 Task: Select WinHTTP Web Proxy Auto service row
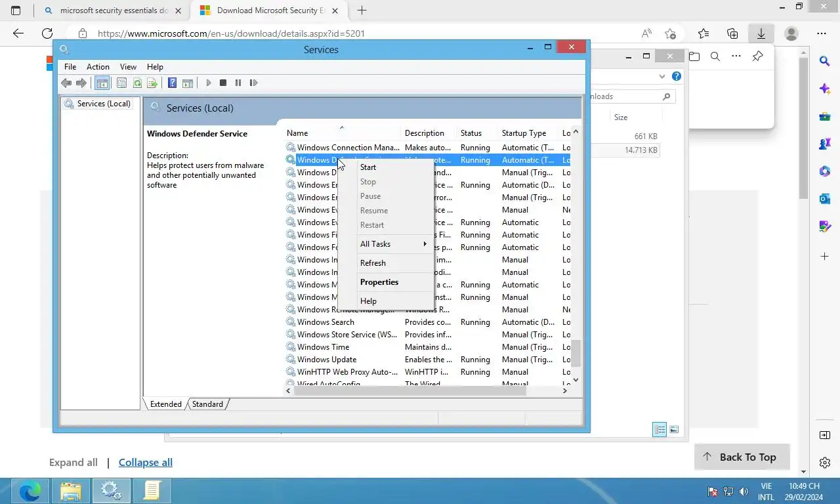pos(427,372)
